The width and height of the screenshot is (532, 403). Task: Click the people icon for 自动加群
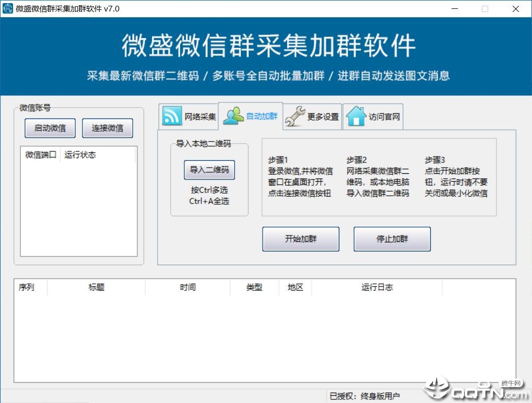pos(233,116)
